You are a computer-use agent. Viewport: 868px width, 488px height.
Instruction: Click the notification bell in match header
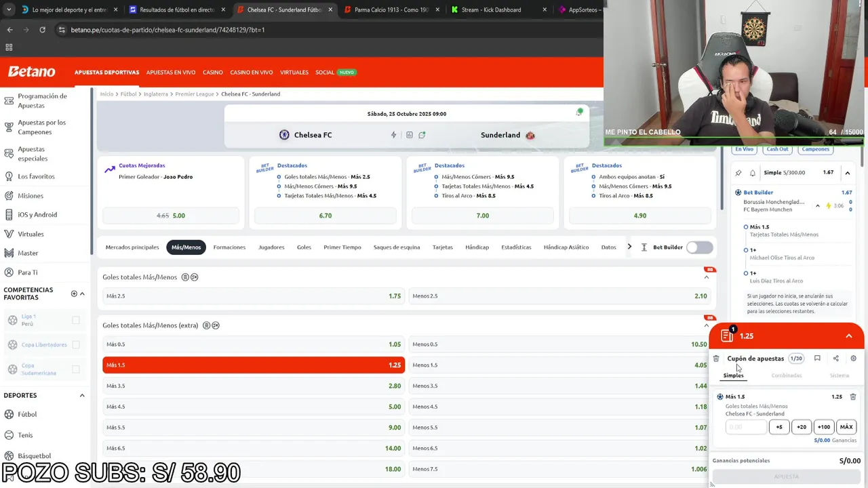pos(579,113)
